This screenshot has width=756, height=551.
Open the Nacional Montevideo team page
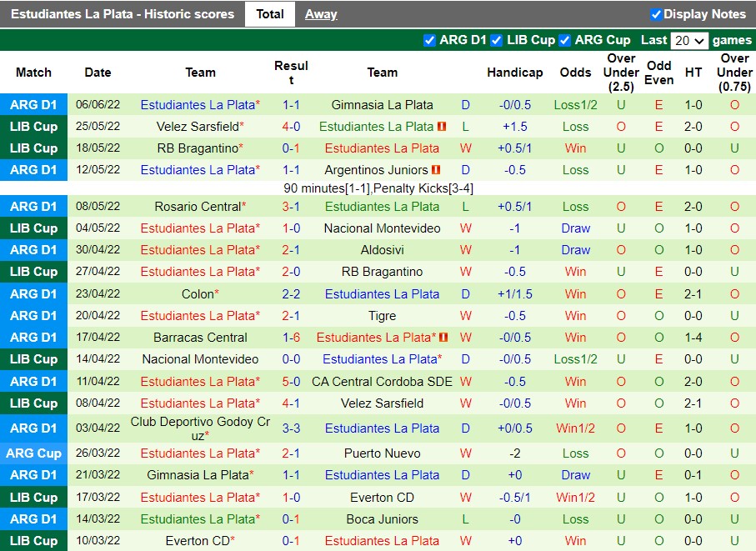click(382, 228)
